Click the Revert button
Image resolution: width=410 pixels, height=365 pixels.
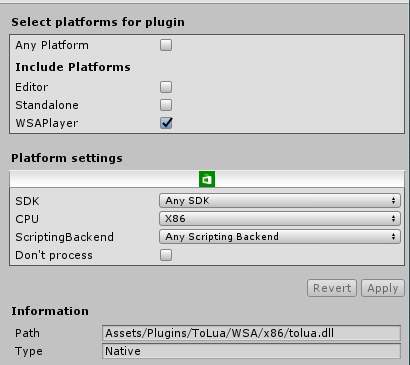pyautogui.click(x=332, y=288)
